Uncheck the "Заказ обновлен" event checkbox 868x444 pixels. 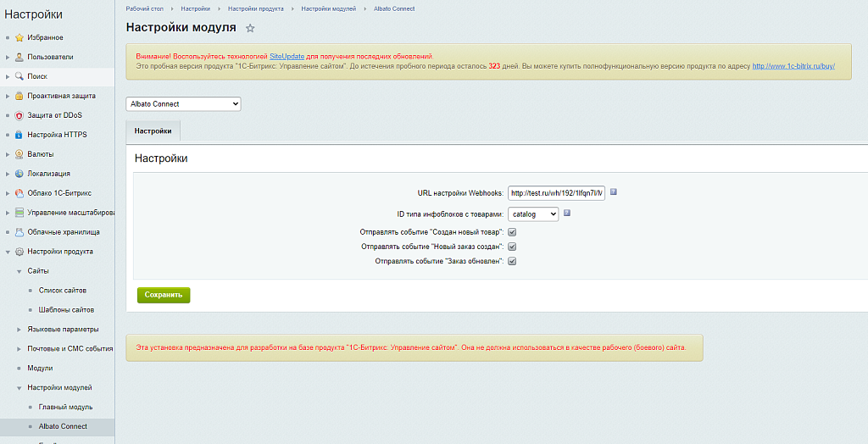(x=512, y=261)
